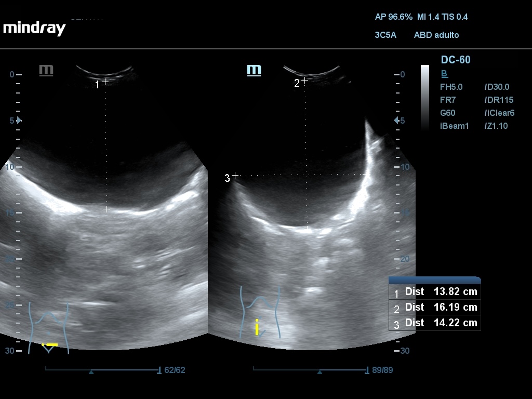Select the G60 gain parameter
The height and width of the screenshot is (399, 532).
point(448,113)
